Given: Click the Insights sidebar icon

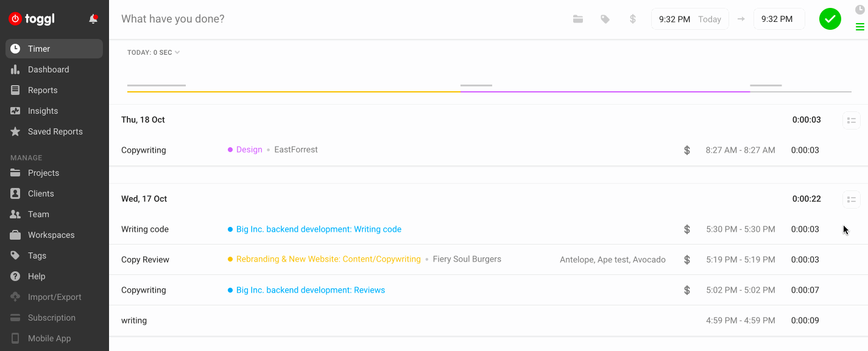Looking at the screenshot, I should coord(15,111).
